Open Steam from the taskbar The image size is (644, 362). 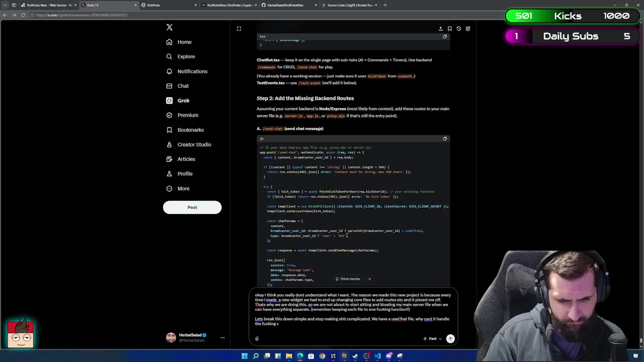[x=355, y=356]
